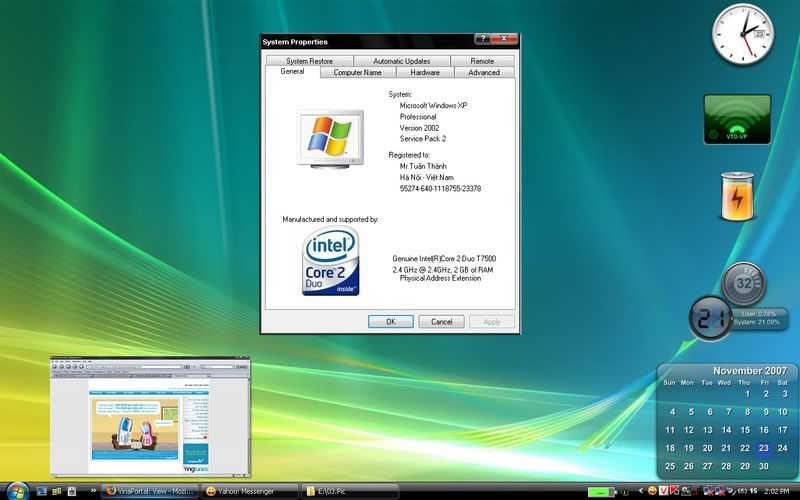Screen dimensions: 800x500
Task: Go to the System Restore tab
Action: (x=309, y=61)
